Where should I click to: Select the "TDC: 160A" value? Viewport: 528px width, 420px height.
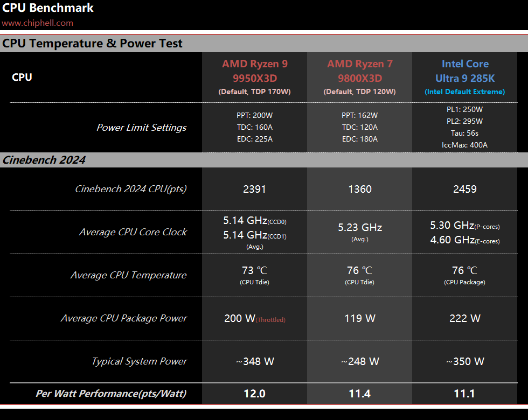coord(254,127)
